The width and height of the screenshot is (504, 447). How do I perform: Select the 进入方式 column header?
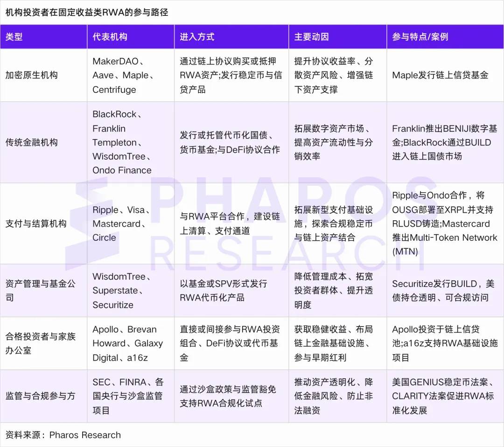(x=193, y=36)
